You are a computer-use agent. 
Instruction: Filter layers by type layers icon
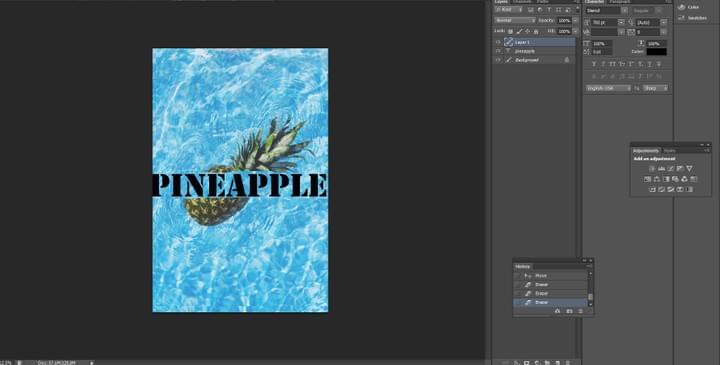(549, 10)
